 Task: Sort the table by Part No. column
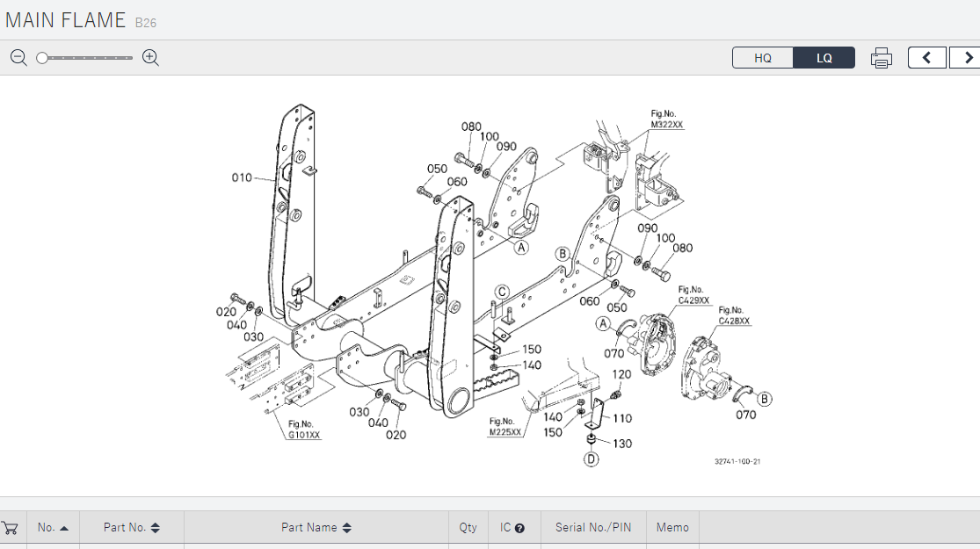point(131,528)
